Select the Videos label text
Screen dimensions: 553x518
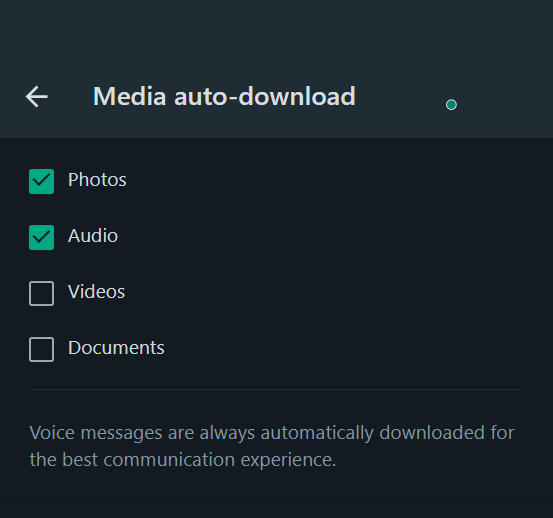[96, 292]
